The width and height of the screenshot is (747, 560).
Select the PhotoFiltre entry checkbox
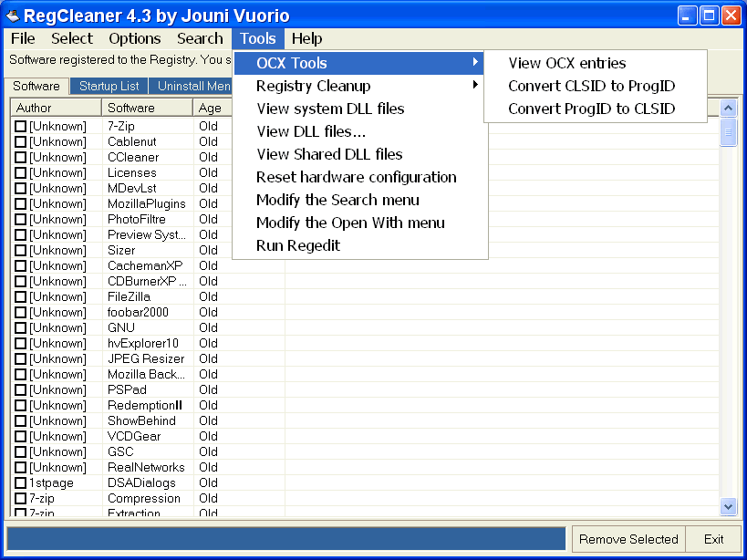20,220
